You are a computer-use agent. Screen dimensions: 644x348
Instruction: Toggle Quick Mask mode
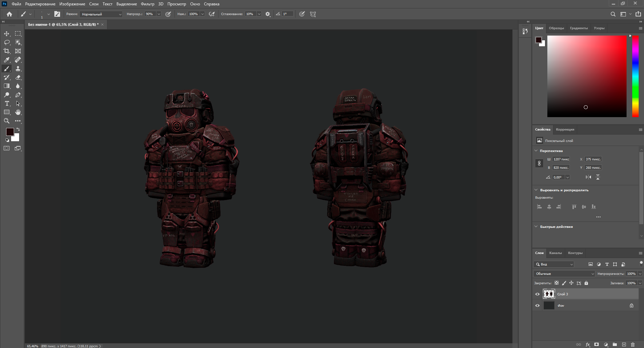point(7,148)
